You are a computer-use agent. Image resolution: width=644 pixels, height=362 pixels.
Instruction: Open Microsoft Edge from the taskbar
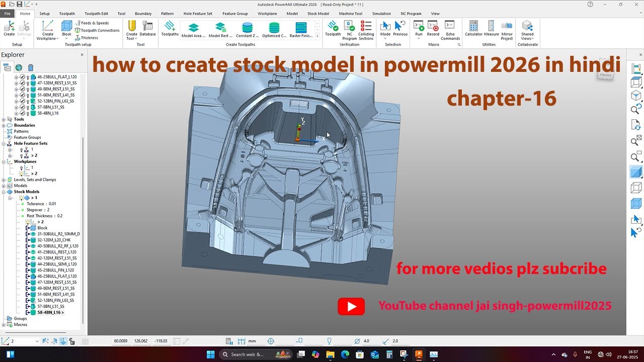coord(345,354)
